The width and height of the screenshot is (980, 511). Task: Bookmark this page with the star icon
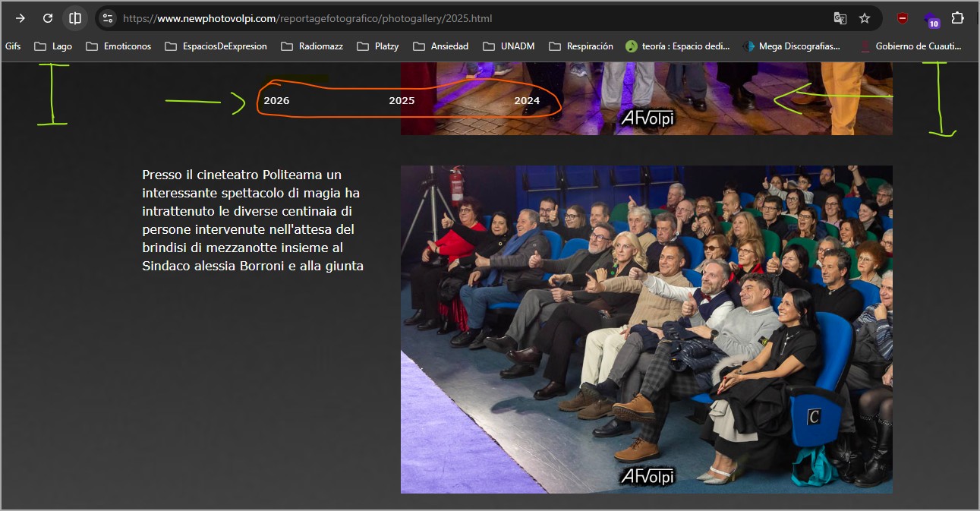click(x=865, y=18)
